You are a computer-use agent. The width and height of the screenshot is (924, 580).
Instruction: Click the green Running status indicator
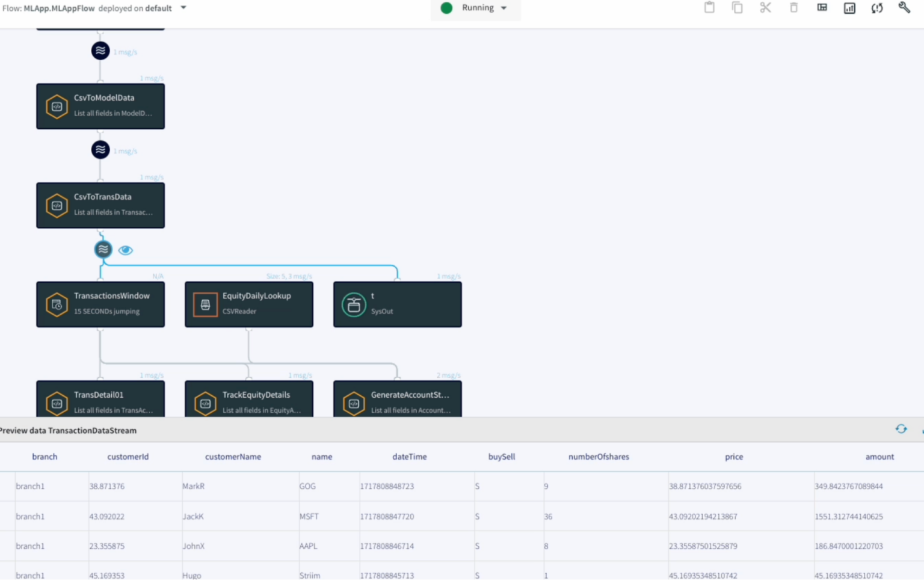[x=446, y=8]
